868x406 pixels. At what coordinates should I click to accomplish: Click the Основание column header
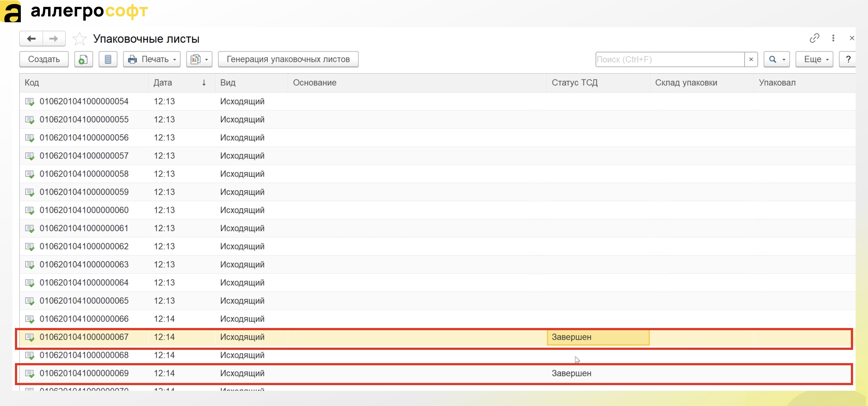pyautogui.click(x=417, y=83)
